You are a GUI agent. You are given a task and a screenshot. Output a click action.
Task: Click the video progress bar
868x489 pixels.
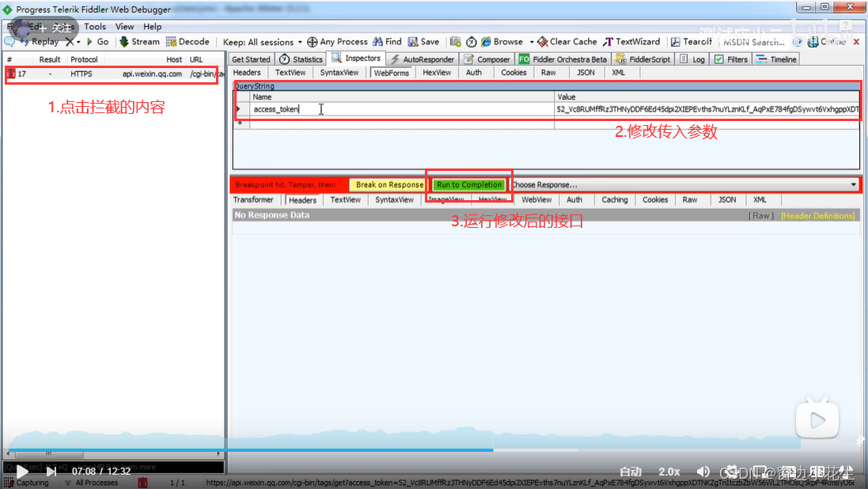tap(404, 450)
